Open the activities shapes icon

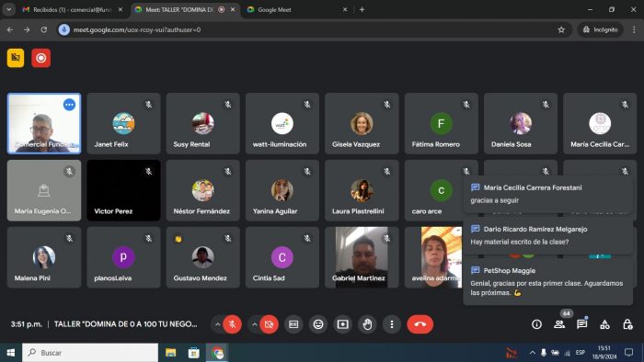[x=604, y=324]
